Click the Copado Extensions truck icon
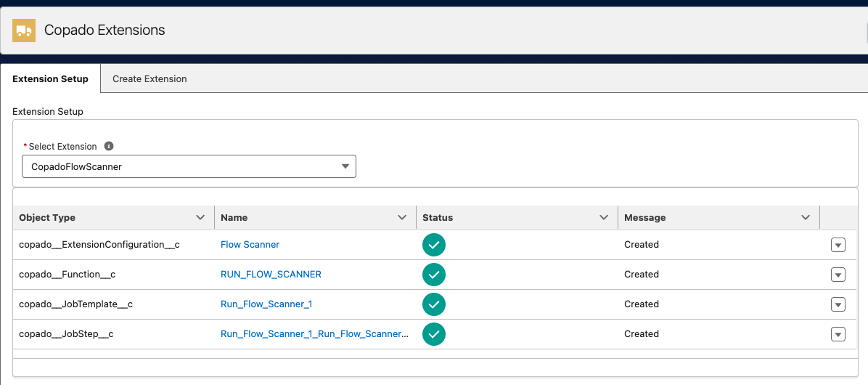The height and width of the screenshot is (385, 868). coord(24,31)
